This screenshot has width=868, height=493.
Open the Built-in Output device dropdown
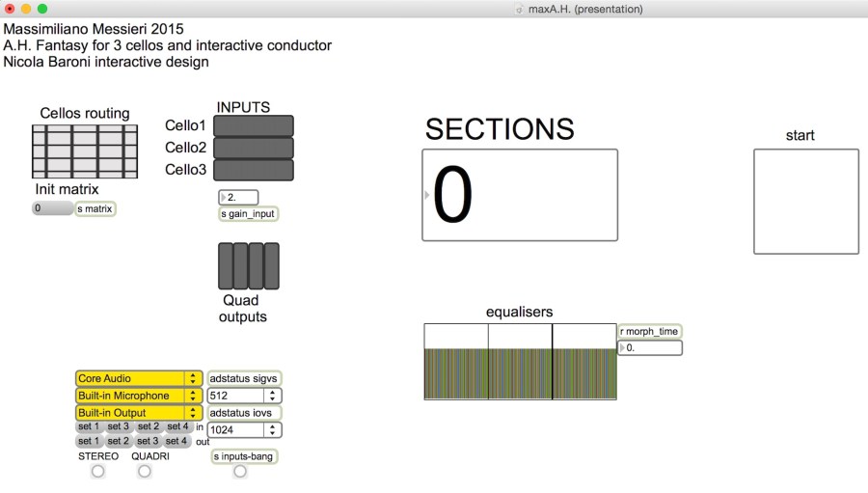(139, 413)
